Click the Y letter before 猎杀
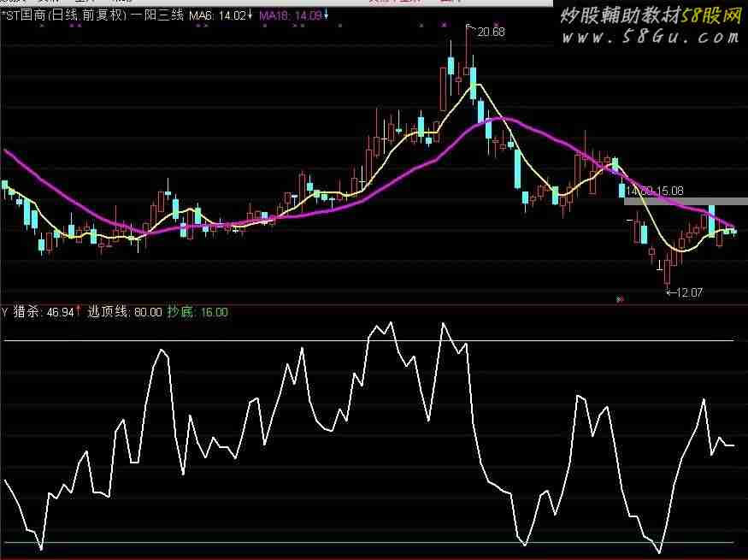The image size is (748, 560). pyautogui.click(x=5, y=312)
